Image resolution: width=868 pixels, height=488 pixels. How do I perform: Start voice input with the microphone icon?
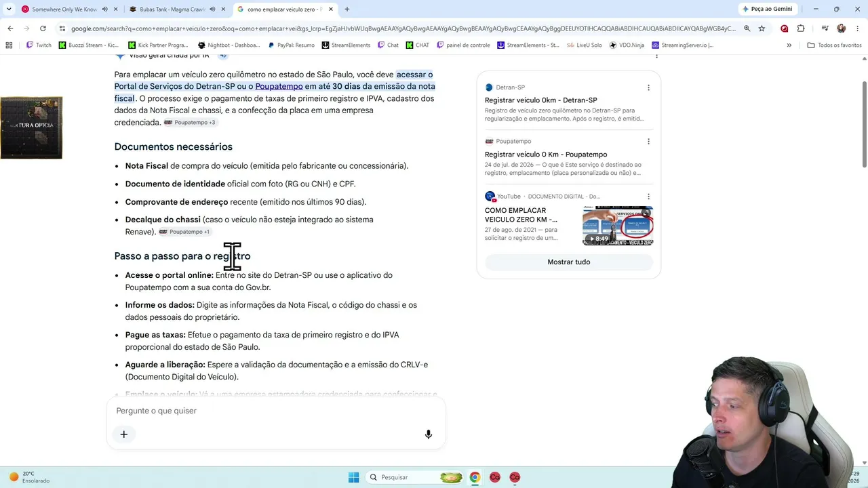point(429,434)
